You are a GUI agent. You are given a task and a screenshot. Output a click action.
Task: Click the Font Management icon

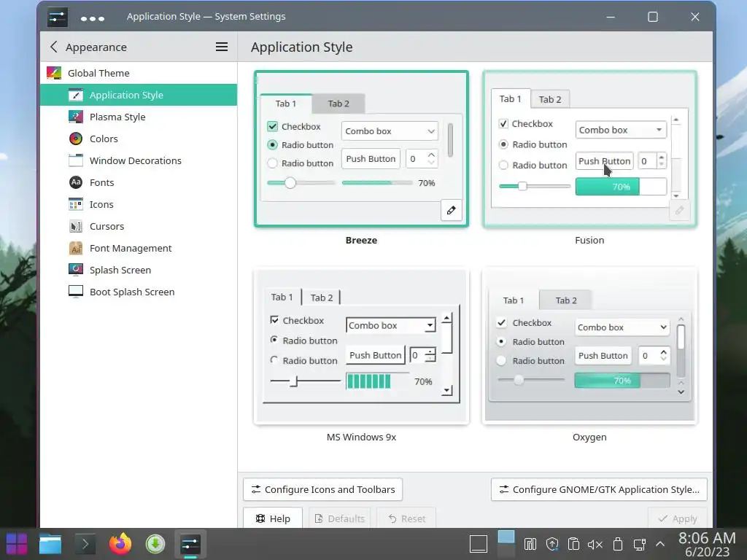pos(76,248)
